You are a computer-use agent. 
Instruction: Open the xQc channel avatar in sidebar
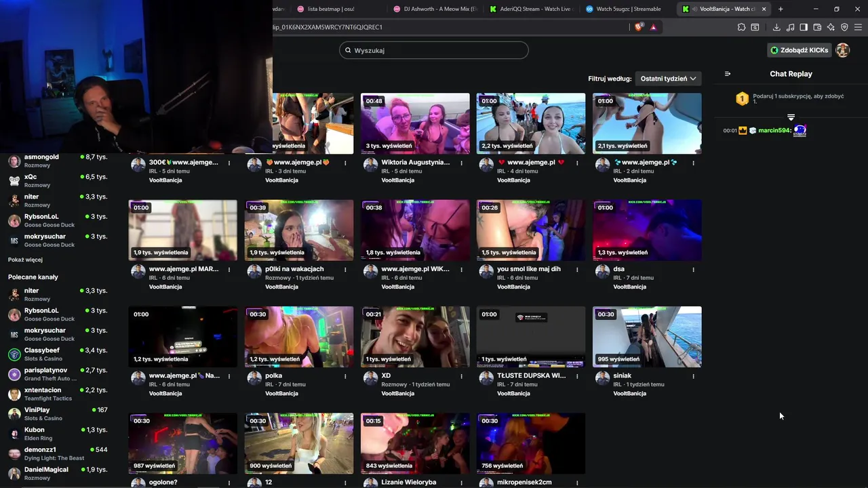(x=14, y=181)
